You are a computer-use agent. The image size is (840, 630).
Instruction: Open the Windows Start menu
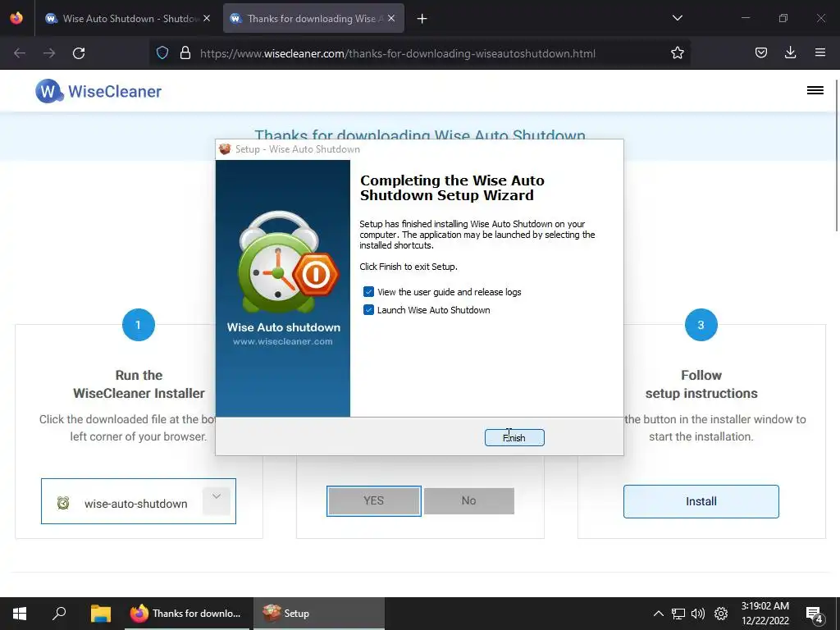pos(20,614)
